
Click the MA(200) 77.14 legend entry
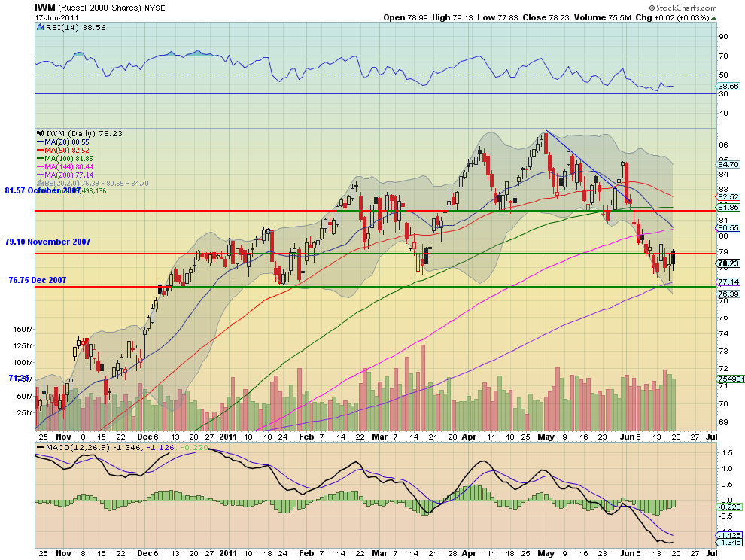tap(65, 175)
